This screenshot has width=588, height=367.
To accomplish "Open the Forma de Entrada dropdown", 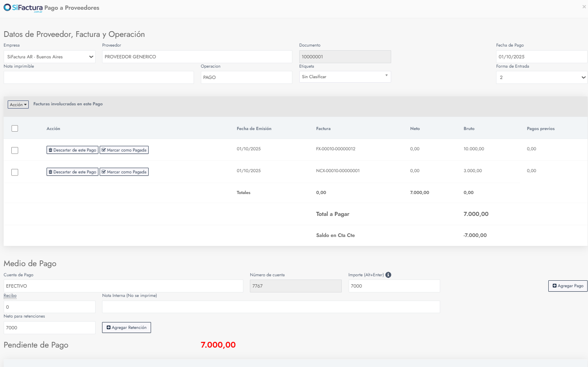I will click(x=541, y=77).
